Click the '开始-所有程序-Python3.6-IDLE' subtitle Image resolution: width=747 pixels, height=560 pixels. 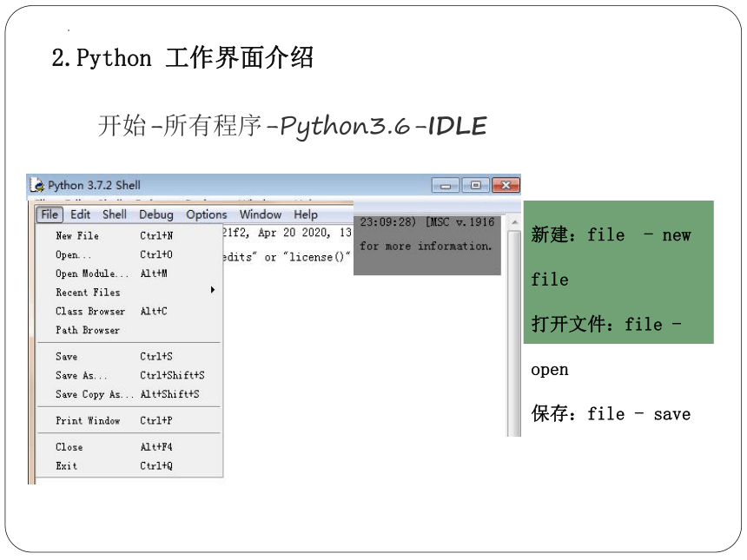click(x=292, y=126)
